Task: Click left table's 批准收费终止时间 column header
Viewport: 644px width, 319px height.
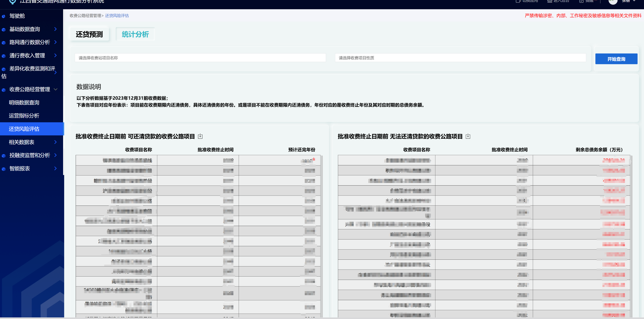Action: (215, 150)
